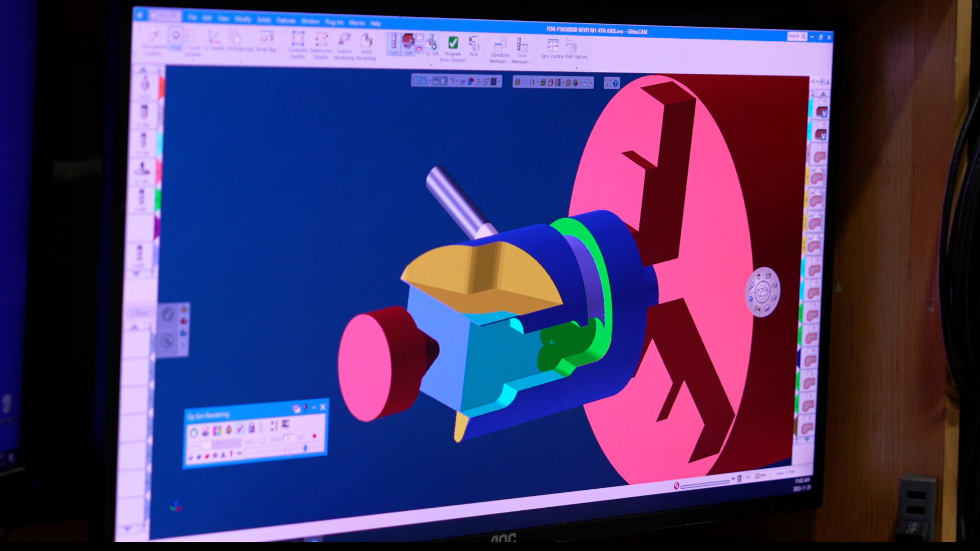Click the red record dot in Op Sim Rendering
This screenshot has width=980, height=551.
click(314, 436)
